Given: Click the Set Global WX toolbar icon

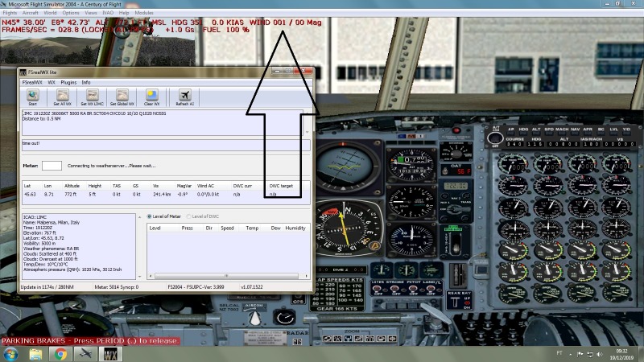Looking at the screenshot, I should point(122,95).
